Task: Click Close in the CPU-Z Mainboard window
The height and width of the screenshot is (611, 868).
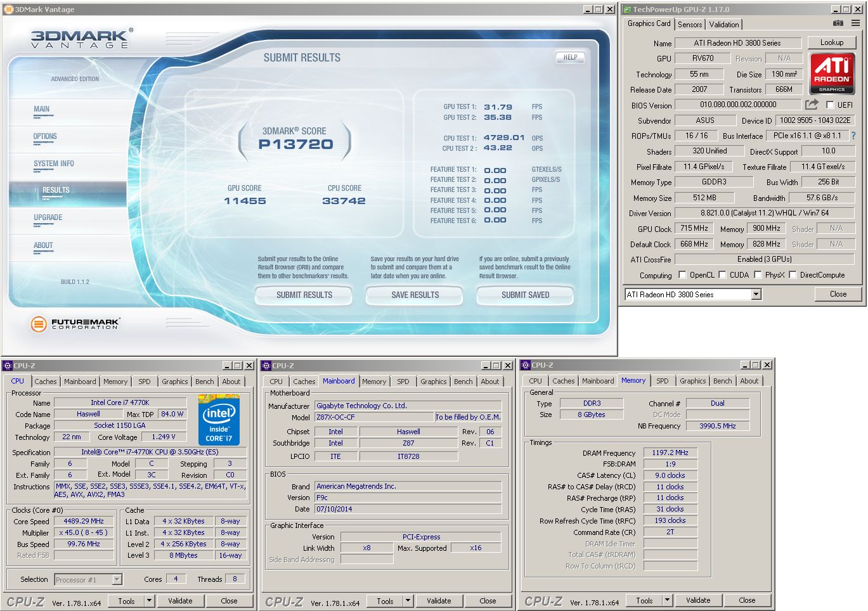Action: [x=488, y=601]
